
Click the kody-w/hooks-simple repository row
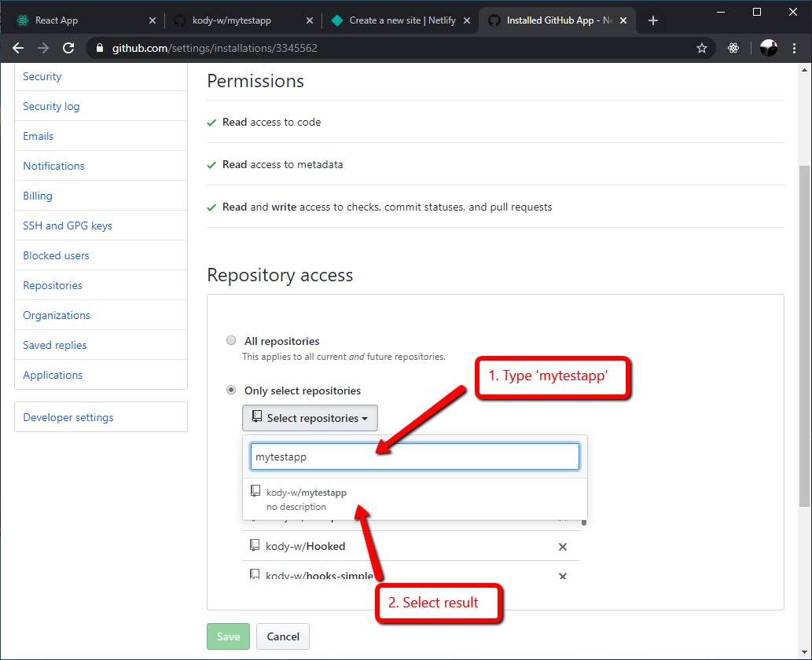pyautogui.click(x=410, y=571)
